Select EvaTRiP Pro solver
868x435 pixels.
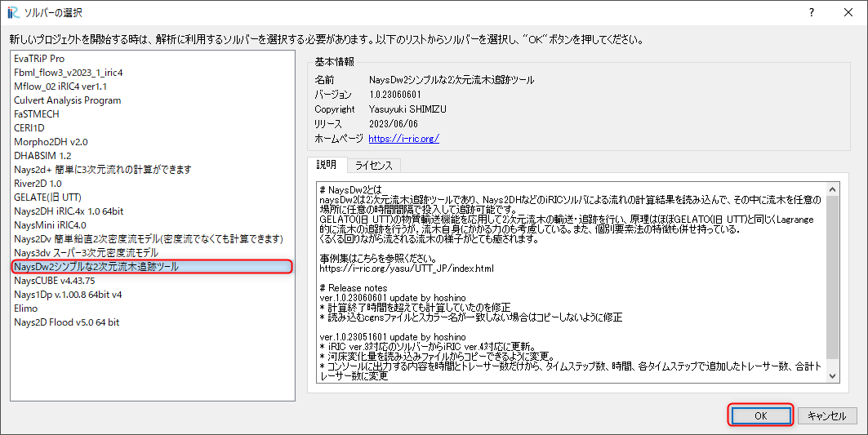coord(152,59)
